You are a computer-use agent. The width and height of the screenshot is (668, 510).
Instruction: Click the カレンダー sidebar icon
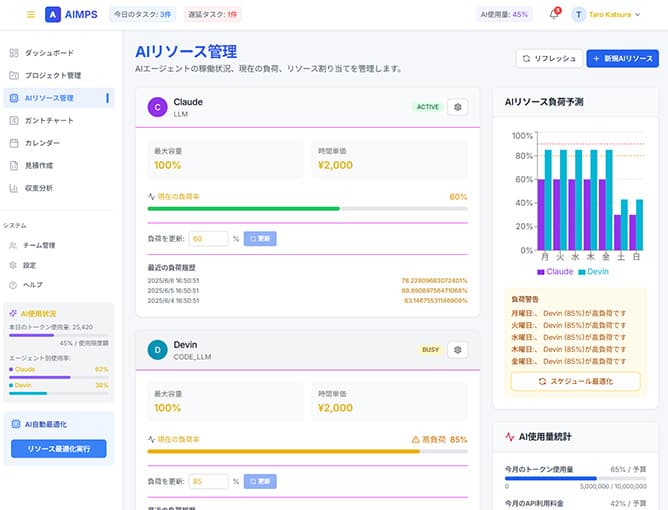pos(14,143)
